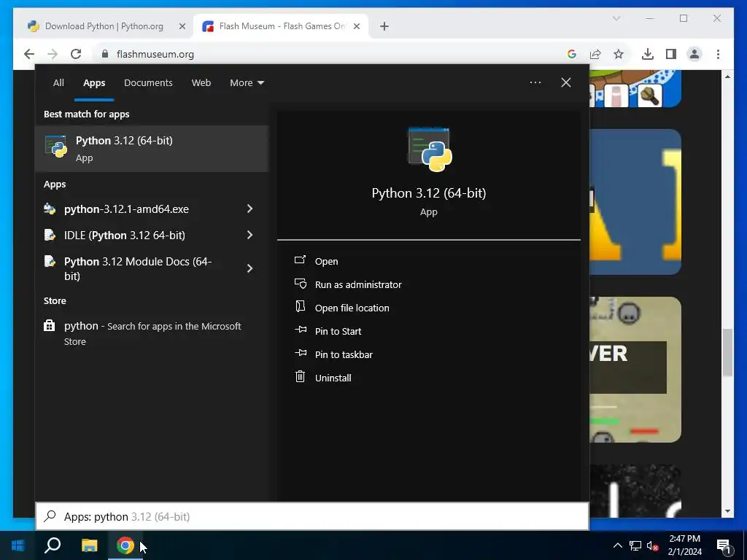Click the Google icon in address bar
747x560 pixels.
(572, 54)
